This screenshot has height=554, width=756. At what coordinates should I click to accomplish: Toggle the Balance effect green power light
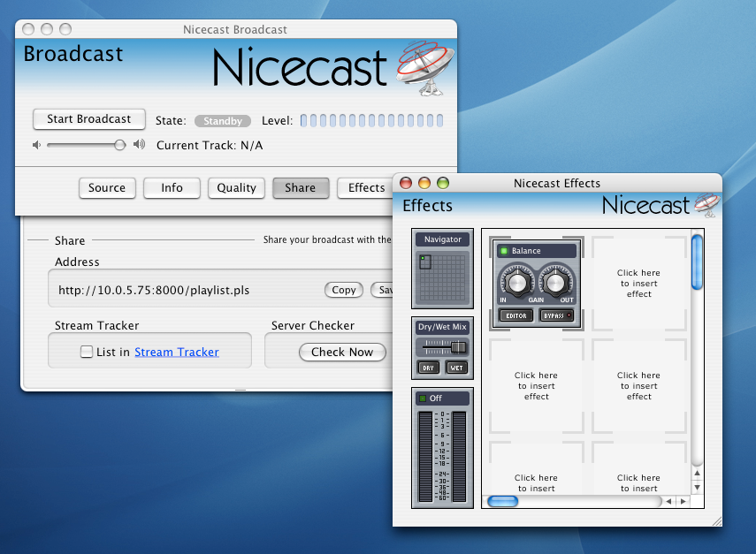pyautogui.click(x=504, y=251)
